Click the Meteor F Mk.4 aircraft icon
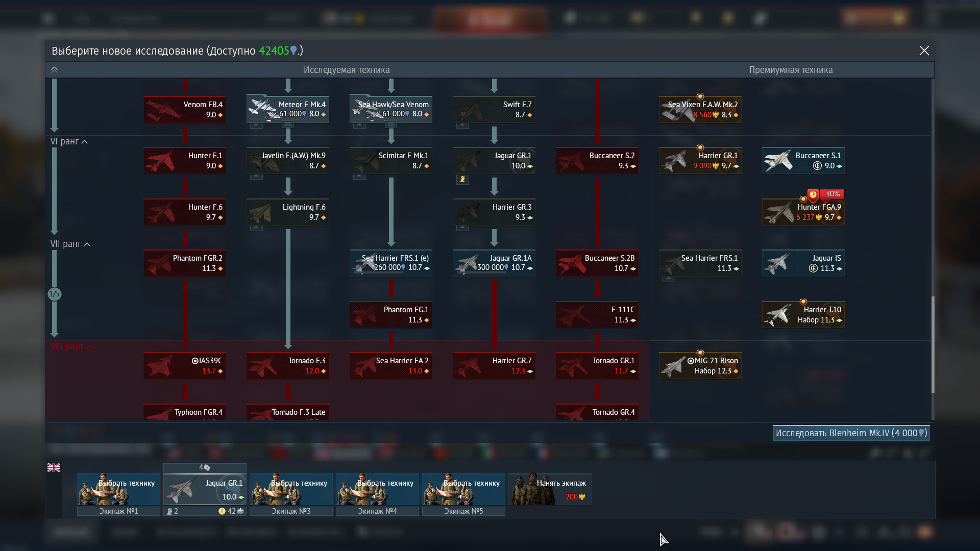Viewport: 980px width, 551px height. (288, 109)
